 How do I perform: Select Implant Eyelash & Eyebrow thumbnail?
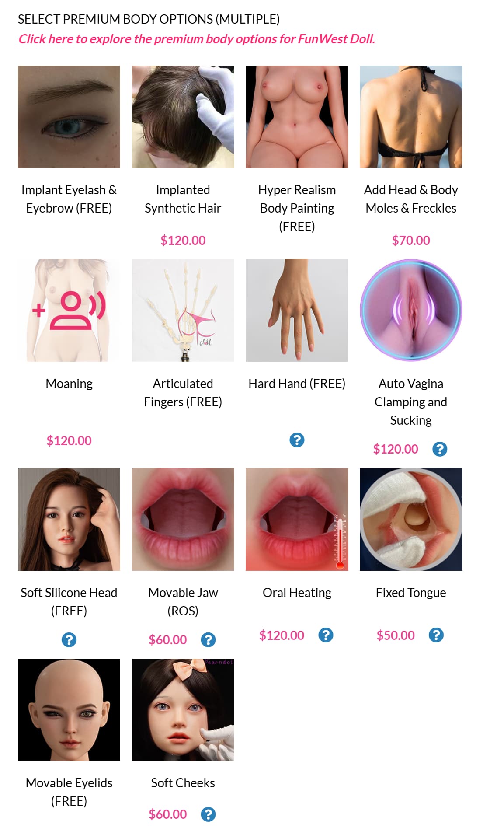[69, 117]
